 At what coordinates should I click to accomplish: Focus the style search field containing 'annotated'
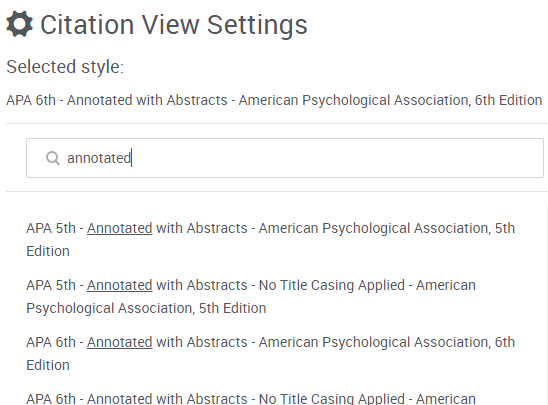pos(285,158)
